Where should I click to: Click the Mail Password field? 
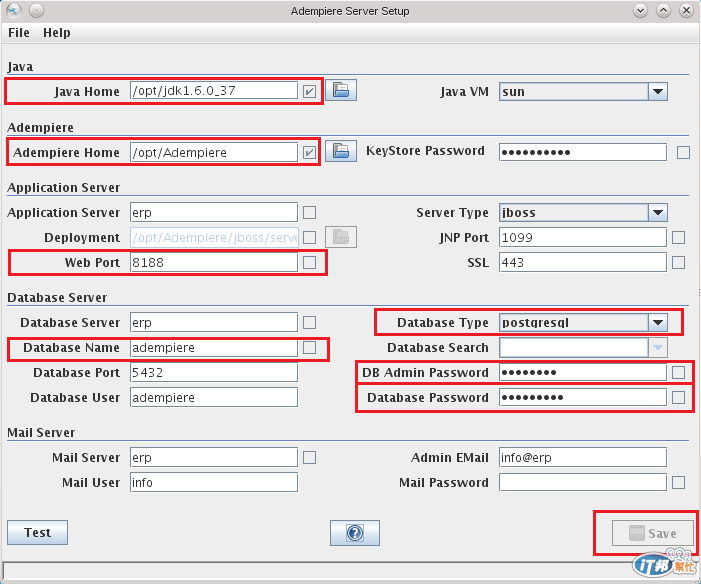[x=583, y=482]
